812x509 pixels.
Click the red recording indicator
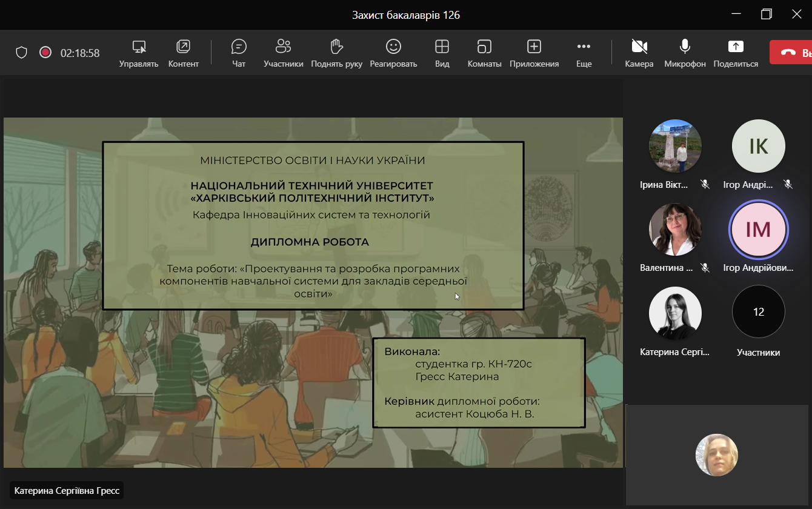click(45, 53)
